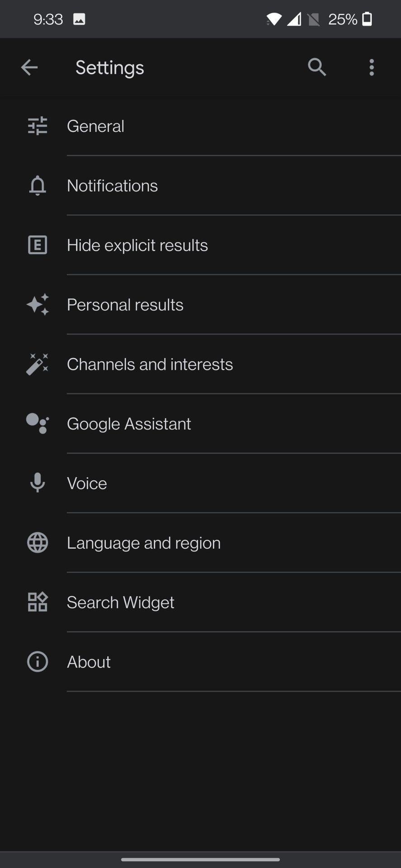Tap the explicit 'E' box icon
This screenshot has width=401, height=868.
pyautogui.click(x=38, y=245)
